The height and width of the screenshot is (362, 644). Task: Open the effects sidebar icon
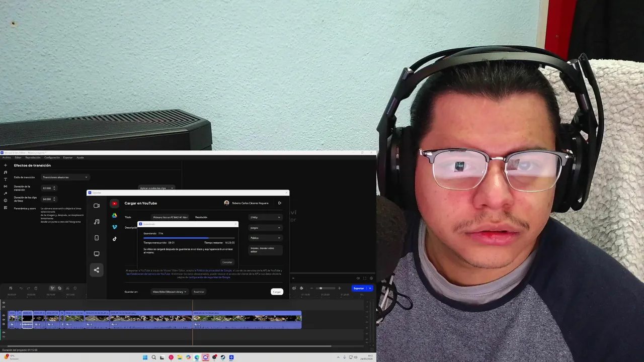pos(6,194)
